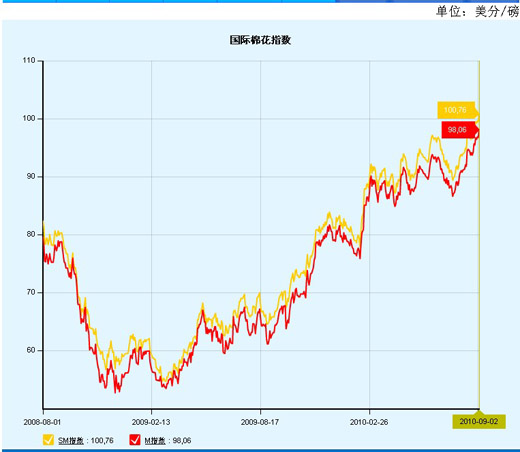Toggle the red M指数 checkbox
Image resolution: width=520 pixels, height=452 pixels.
(135, 440)
